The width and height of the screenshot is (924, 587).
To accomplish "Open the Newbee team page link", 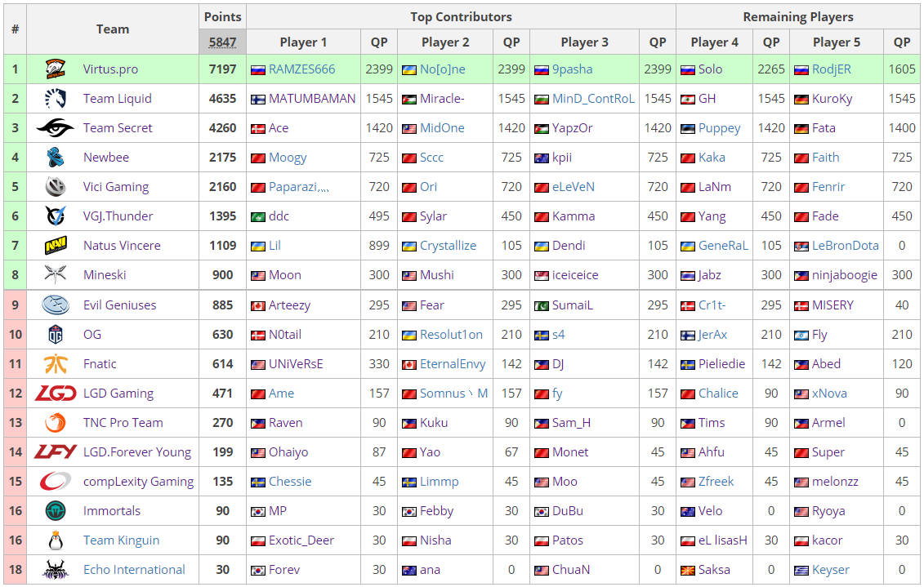I will click(x=106, y=158).
